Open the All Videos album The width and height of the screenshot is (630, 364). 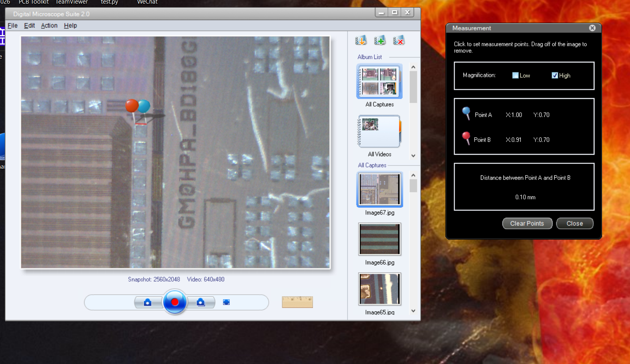379,132
